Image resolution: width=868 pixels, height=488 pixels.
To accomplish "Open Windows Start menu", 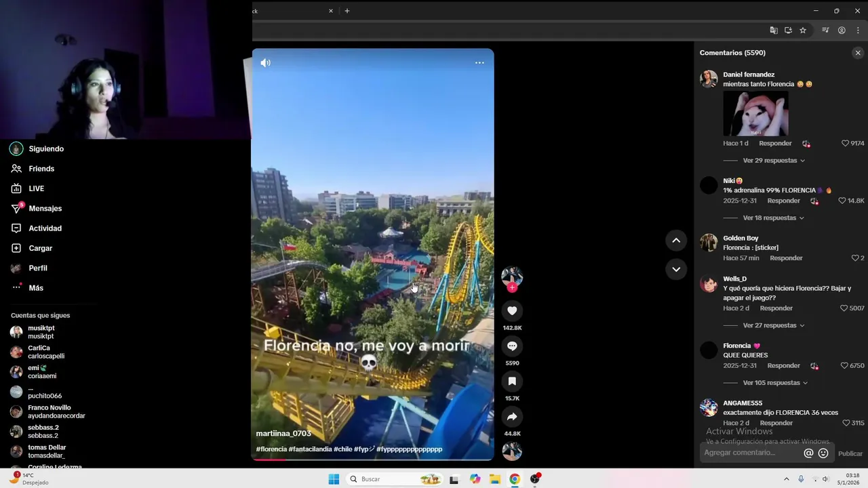I will (x=334, y=479).
